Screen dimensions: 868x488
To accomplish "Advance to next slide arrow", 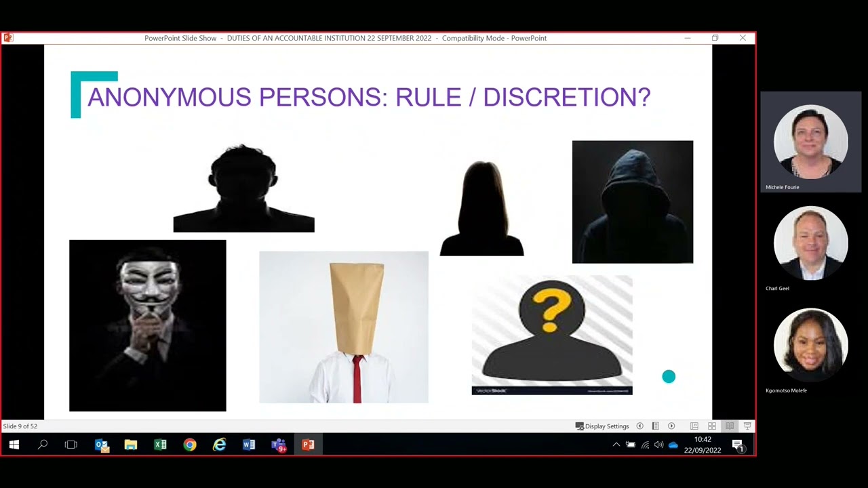I will tap(671, 426).
